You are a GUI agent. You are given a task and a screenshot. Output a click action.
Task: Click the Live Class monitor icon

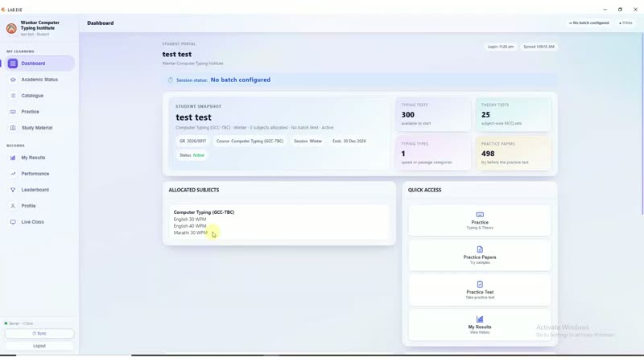pyautogui.click(x=13, y=222)
